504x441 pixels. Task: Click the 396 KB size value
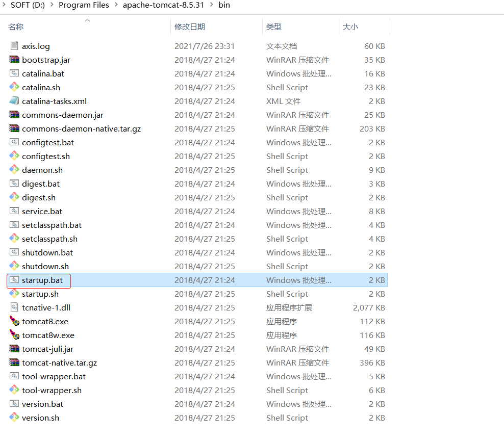[372, 362]
